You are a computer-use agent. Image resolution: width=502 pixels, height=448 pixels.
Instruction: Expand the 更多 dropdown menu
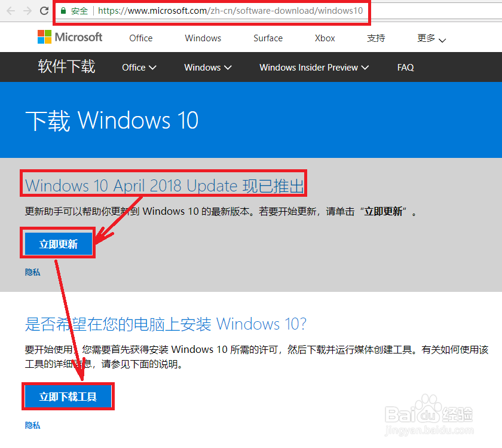tap(431, 38)
